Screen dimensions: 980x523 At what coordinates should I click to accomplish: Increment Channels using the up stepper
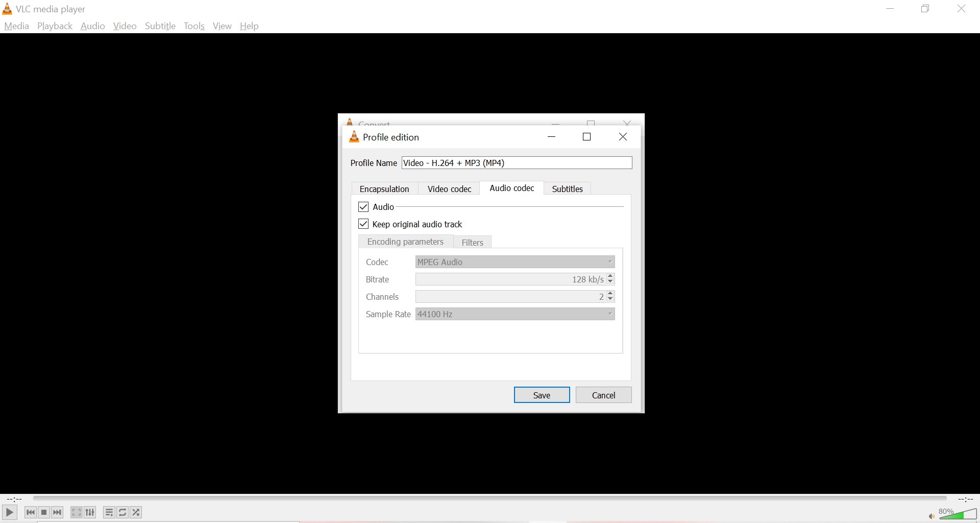point(610,294)
